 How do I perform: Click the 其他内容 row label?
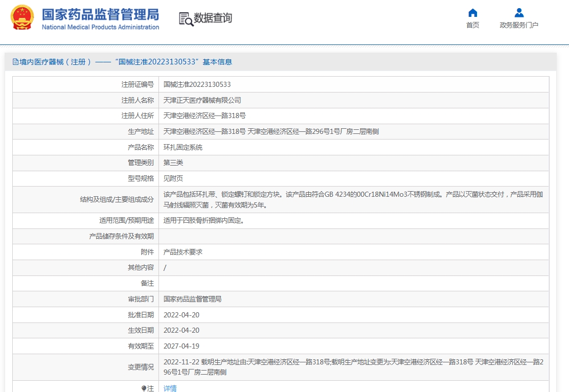coord(141,268)
